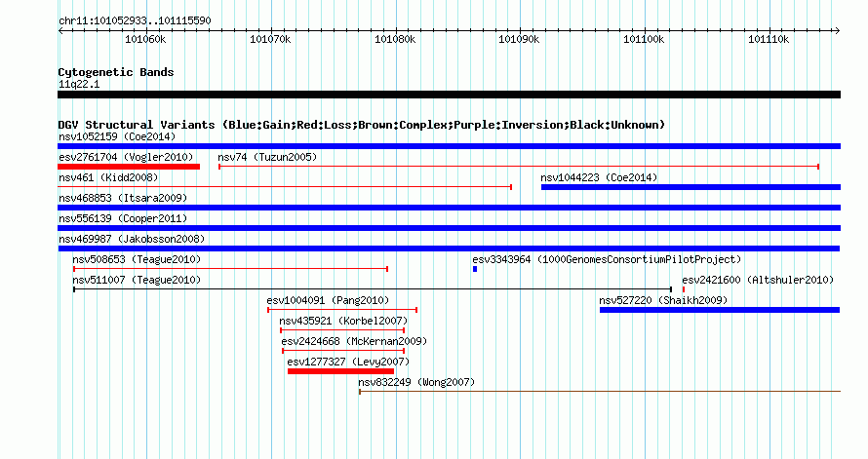The image size is (868, 459).
Task: Click the nsv74 (Tuzun2005) label
Action: click(267, 157)
